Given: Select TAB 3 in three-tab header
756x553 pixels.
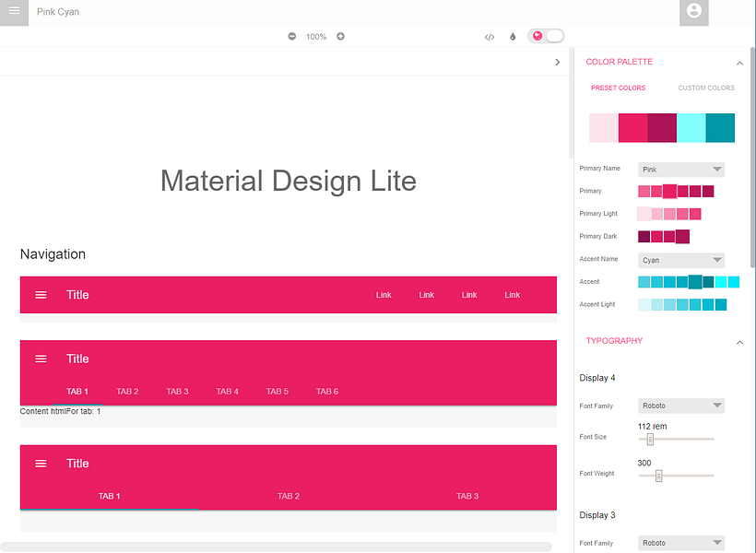Looking at the screenshot, I should [467, 496].
